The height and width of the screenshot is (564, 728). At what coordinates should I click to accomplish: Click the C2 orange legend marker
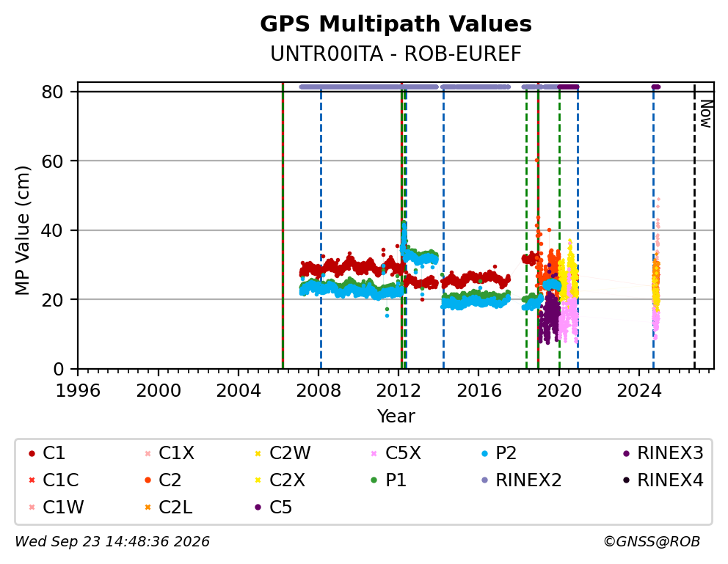coord(148,480)
